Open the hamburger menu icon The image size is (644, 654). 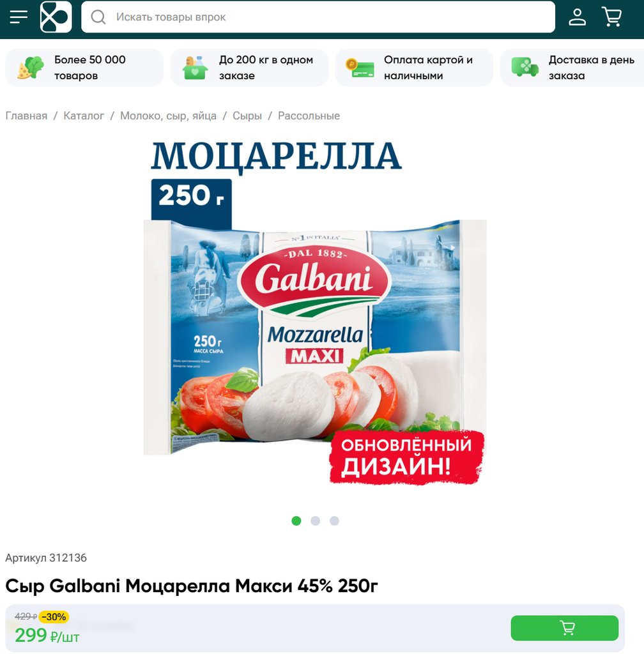tap(19, 17)
